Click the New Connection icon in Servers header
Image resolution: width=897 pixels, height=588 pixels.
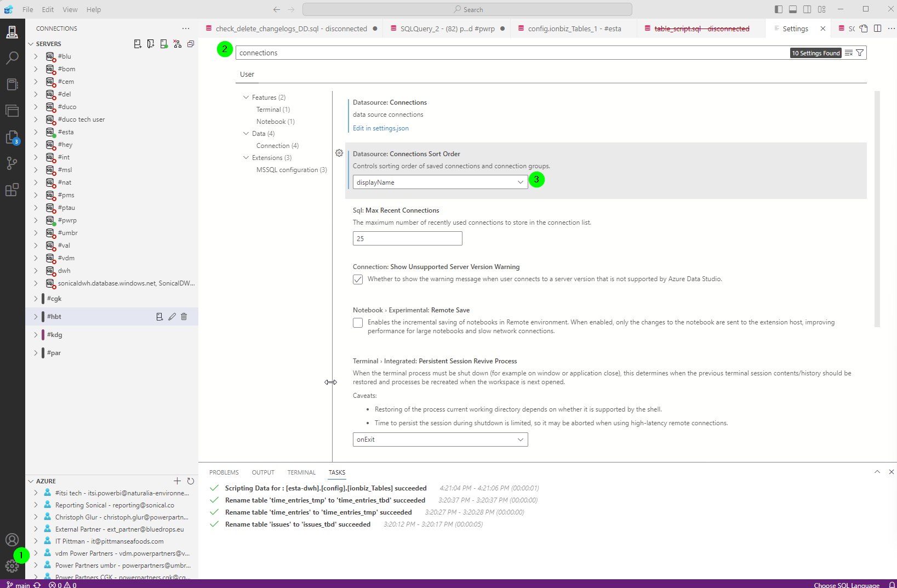138,44
